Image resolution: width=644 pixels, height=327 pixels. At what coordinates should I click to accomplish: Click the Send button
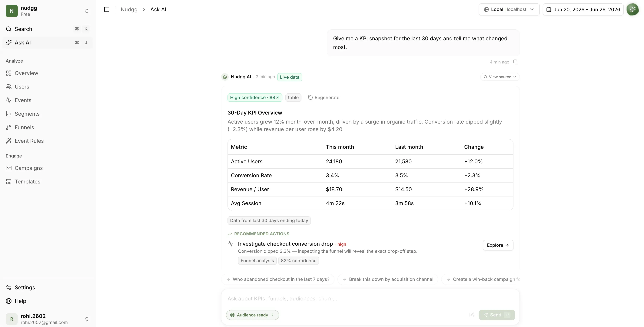497,315
